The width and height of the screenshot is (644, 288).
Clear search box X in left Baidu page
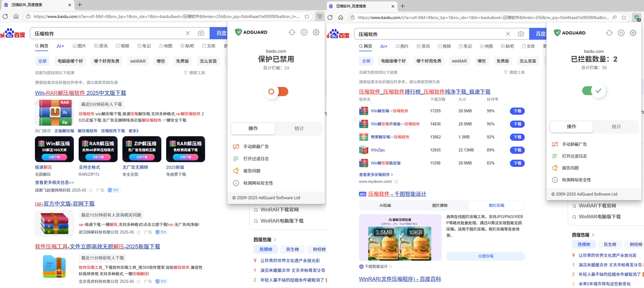(188, 33)
